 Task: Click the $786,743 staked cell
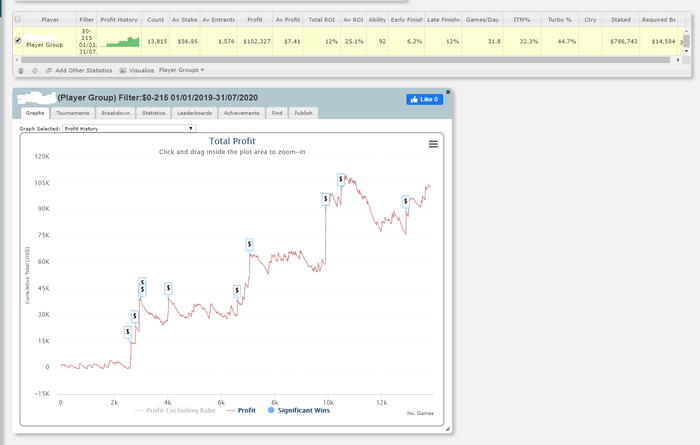[621, 41]
